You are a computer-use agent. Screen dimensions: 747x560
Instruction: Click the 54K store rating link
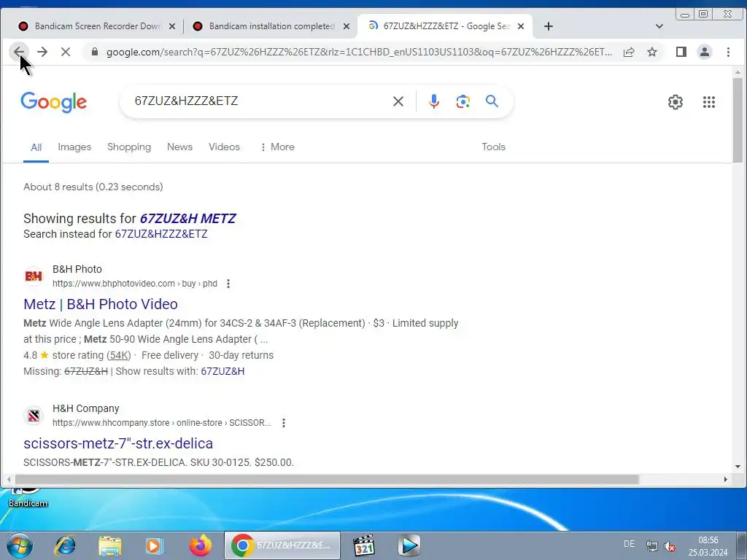118,355
